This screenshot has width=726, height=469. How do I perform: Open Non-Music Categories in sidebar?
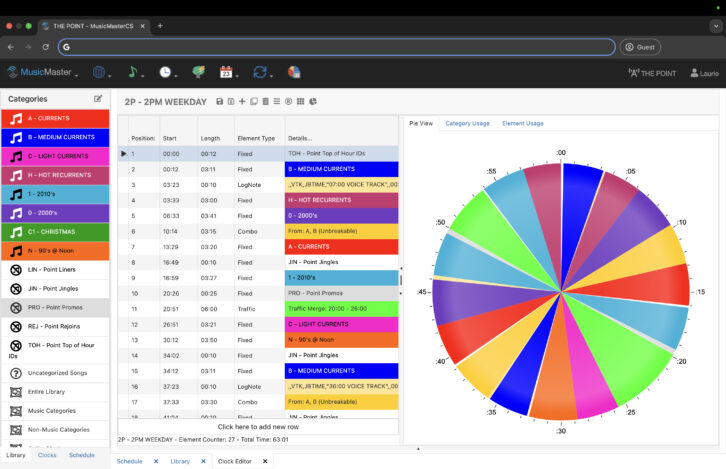coord(55,430)
